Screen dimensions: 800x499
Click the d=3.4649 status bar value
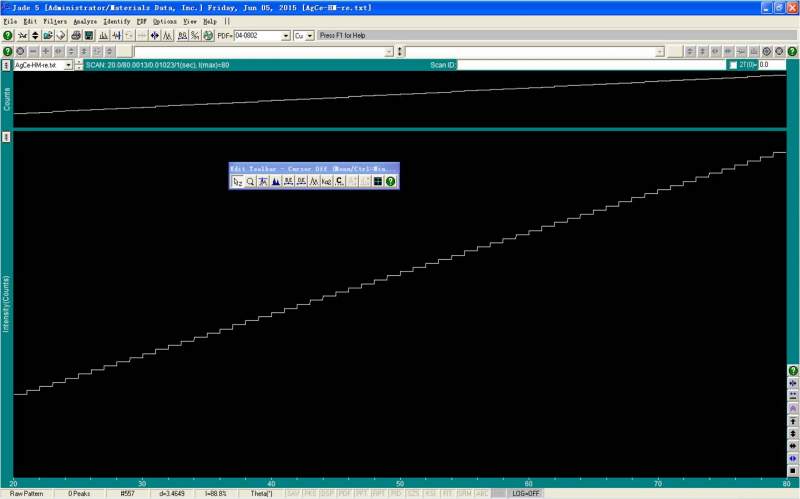[172, 493]
